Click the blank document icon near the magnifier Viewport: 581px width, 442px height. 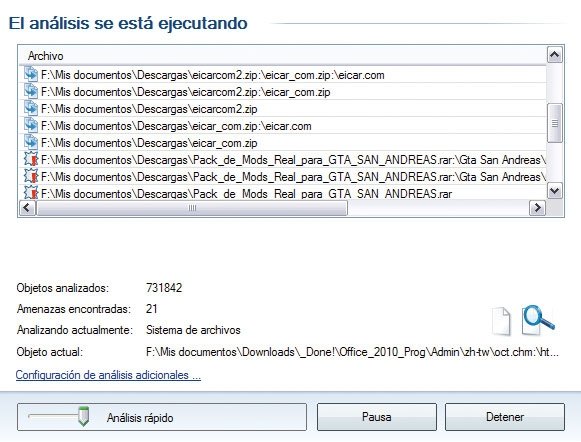(x=501, y=322)
